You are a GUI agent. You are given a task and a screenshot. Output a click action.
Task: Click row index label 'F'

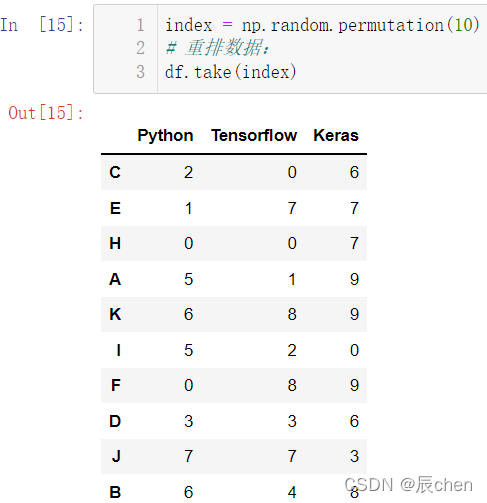(116, 385)
